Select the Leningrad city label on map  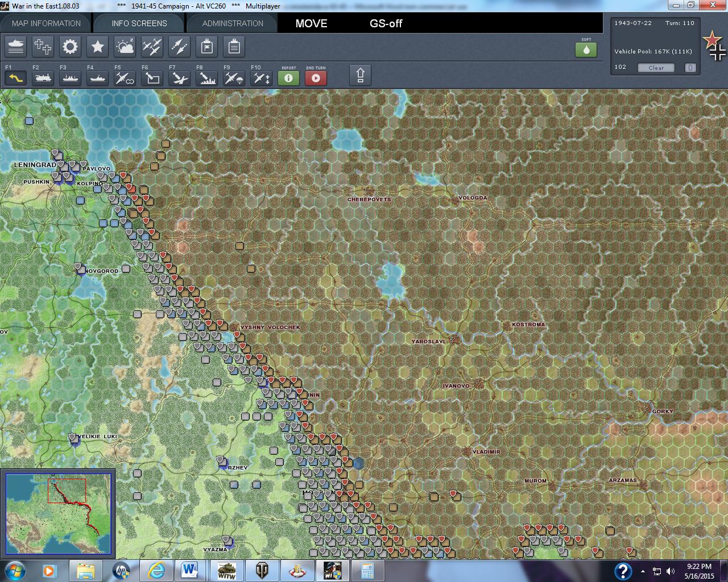point(35,165)
